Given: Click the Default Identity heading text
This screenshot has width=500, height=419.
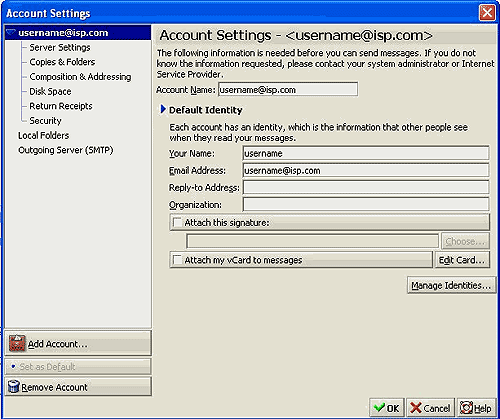Looking at the screenshot, I should coord(206,110).
